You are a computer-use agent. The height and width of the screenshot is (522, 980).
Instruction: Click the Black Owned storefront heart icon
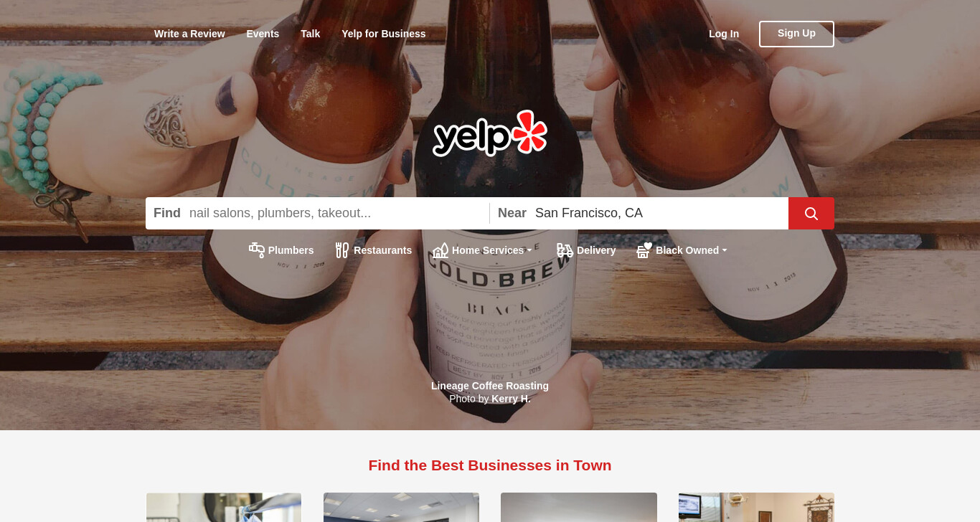click(x=644, y=250)
